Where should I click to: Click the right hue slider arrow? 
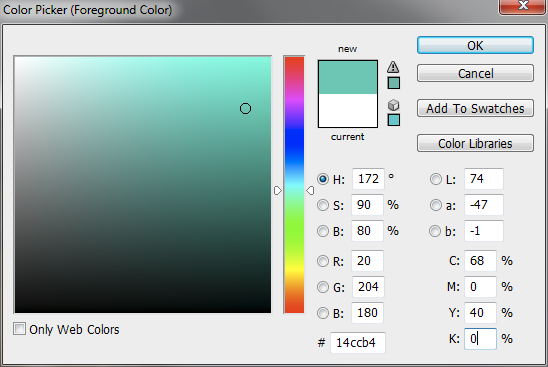coord(310,190)
